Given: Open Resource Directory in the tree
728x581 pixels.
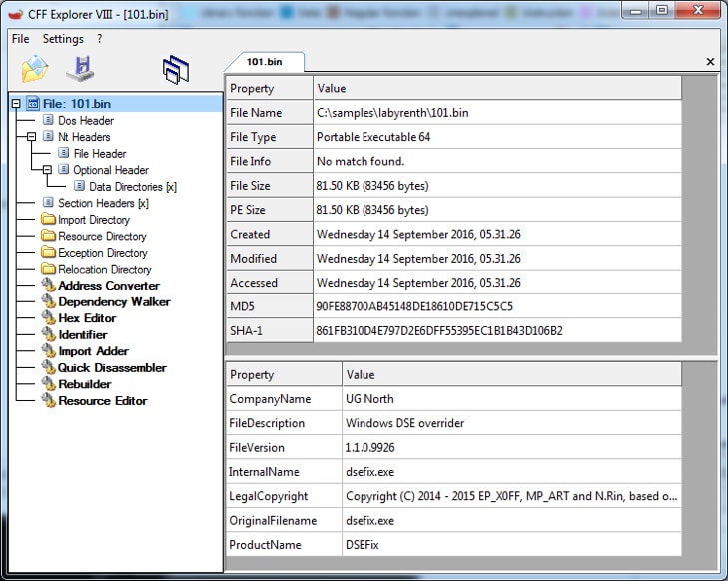Looking at the screenshot, I should coord(102,236).
